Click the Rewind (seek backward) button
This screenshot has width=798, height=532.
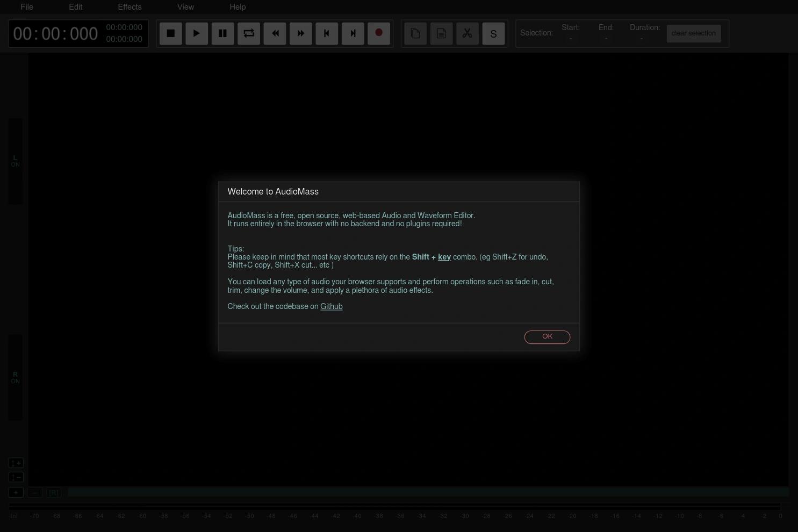point(275,33)
